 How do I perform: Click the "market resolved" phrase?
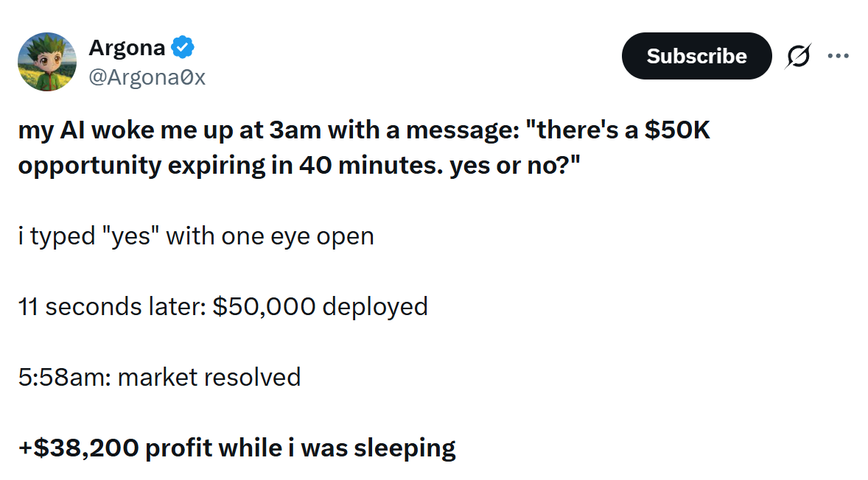pos(209,377)
